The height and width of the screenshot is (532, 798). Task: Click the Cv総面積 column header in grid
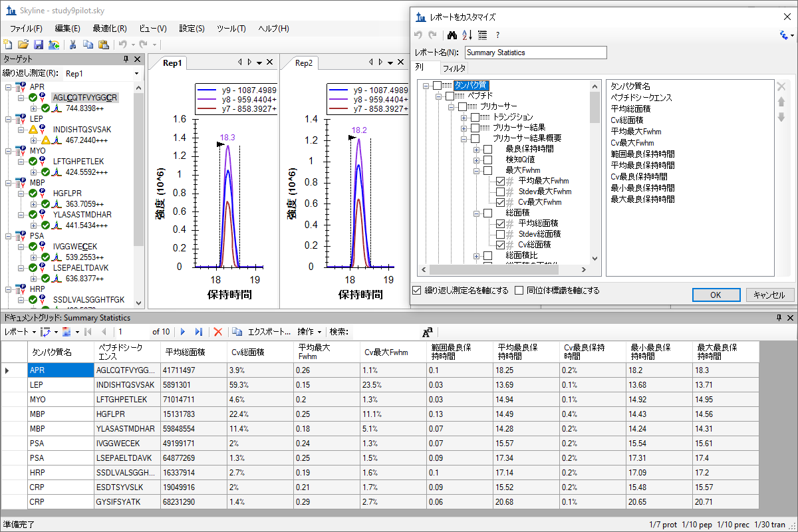tap(260, 352)
